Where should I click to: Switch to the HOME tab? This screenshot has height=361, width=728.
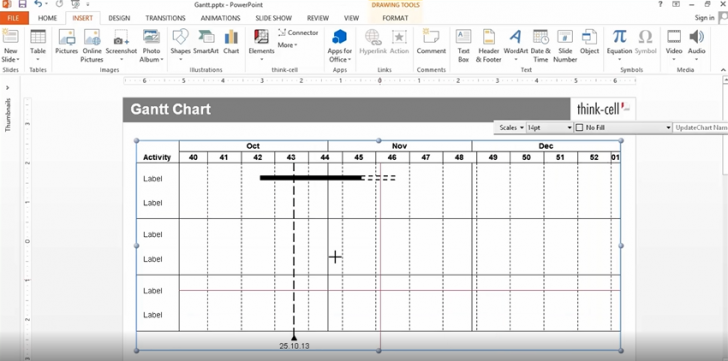(47, 18)
